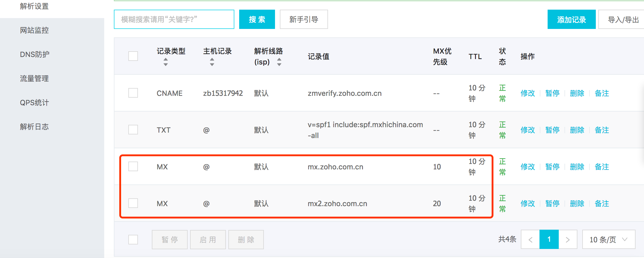Click 删除 for mx.zoho.com.cn record
Image resolution: width=644 pixels, height=258 pixels.
(x=577, y=167)
